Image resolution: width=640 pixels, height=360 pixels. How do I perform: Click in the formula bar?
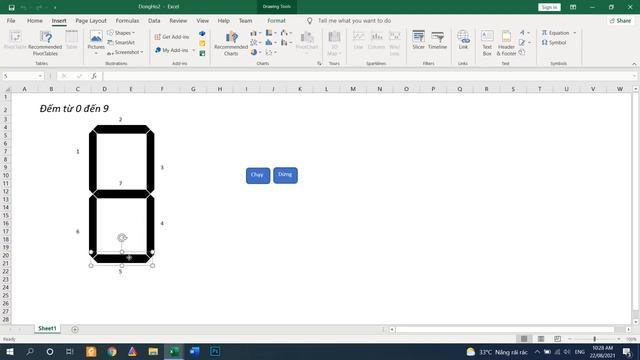pos(369,76)
